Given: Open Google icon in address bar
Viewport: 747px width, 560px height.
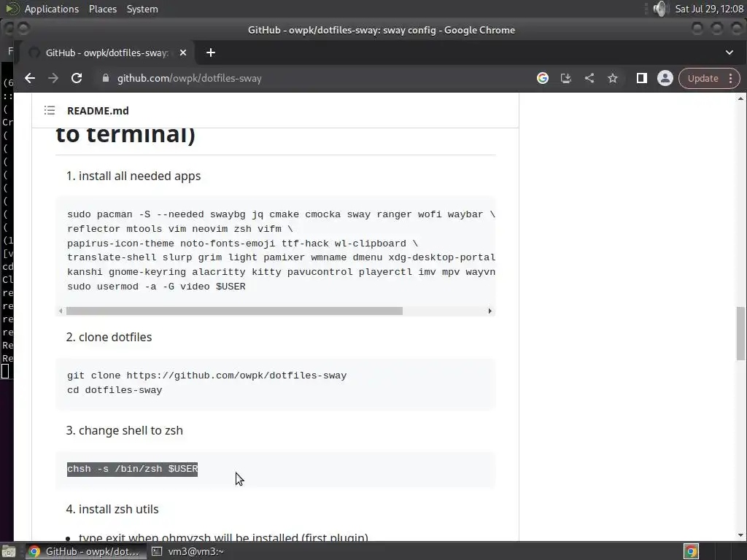Looking at the screenshot, I should pos(543,78).
